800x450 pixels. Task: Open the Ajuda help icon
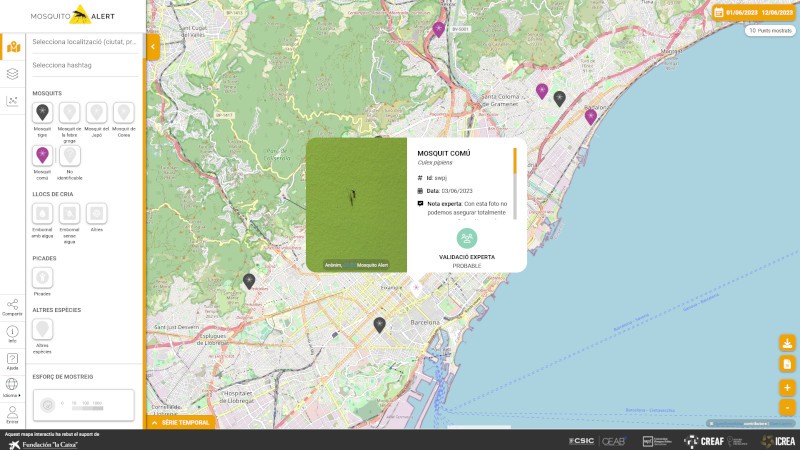click(12, 361)
